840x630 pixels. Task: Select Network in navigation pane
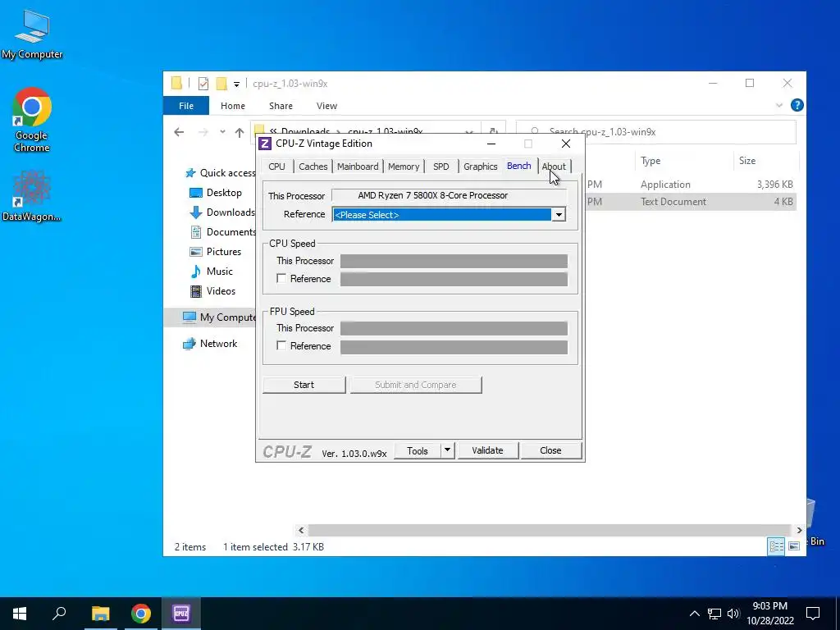(x=210, y=344)
